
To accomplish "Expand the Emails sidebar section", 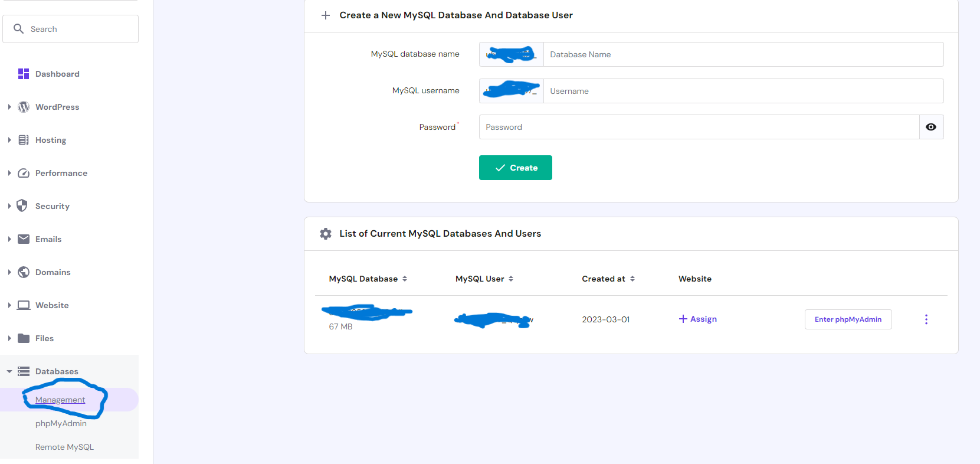I will point(9,239).
